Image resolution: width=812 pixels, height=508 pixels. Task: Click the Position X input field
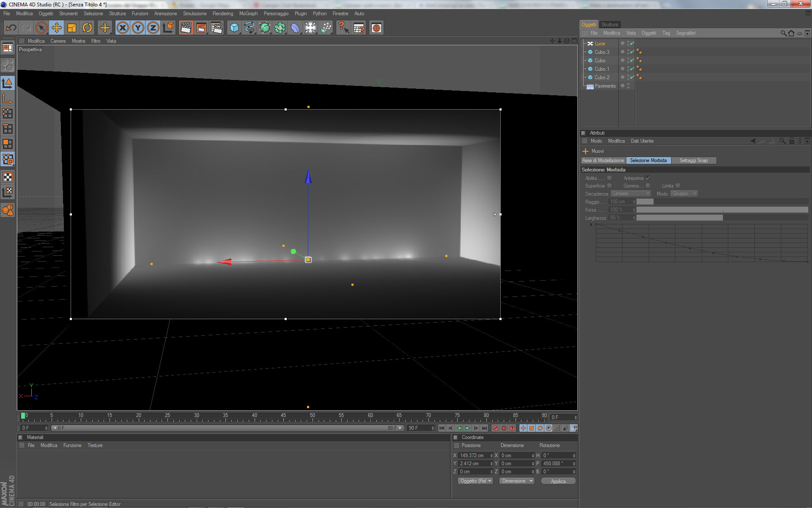tap(473, 456)
